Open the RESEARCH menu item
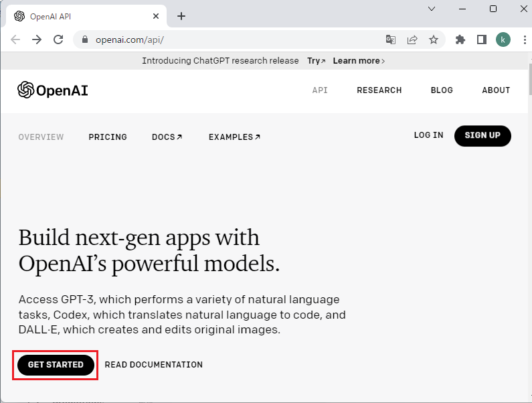The width and height of the screenshot is (532, 403). [379, 90]
